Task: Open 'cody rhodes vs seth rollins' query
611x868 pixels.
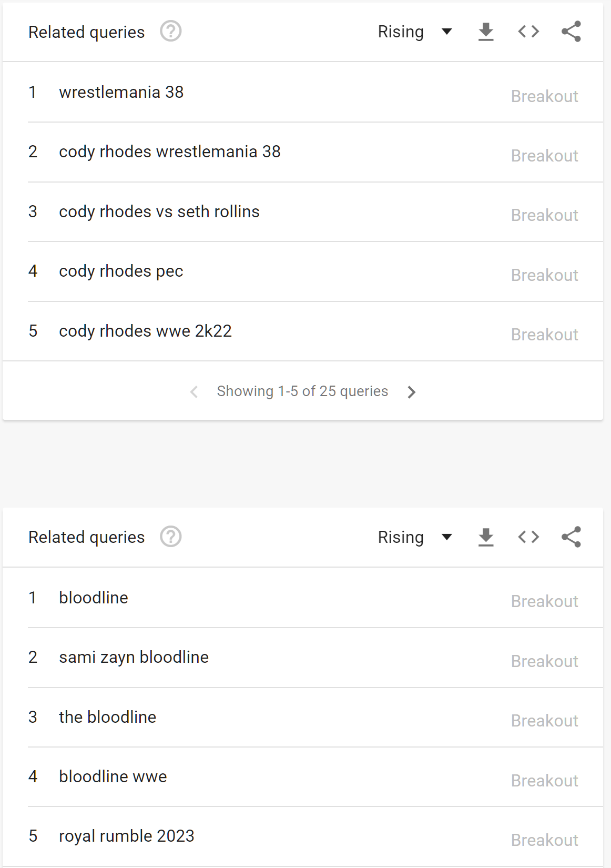Action: pos(159,212)
